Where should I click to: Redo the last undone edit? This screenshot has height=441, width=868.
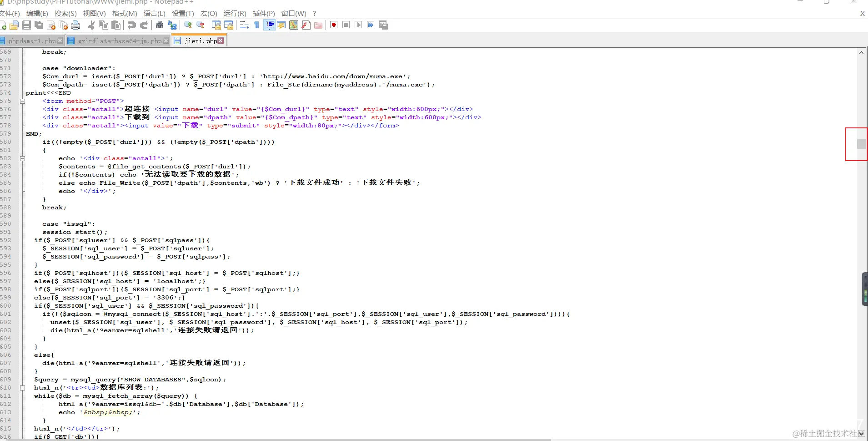(x=144, y=25)
